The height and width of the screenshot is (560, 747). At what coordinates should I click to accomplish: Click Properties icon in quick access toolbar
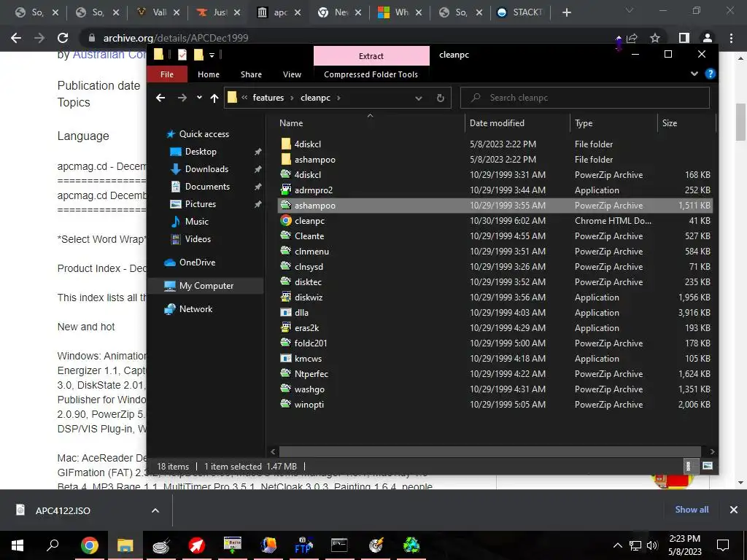(182, 55)
